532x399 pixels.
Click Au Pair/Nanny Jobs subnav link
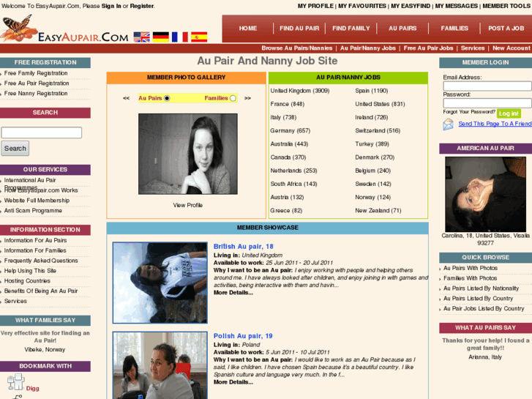[x=368, y=48]
